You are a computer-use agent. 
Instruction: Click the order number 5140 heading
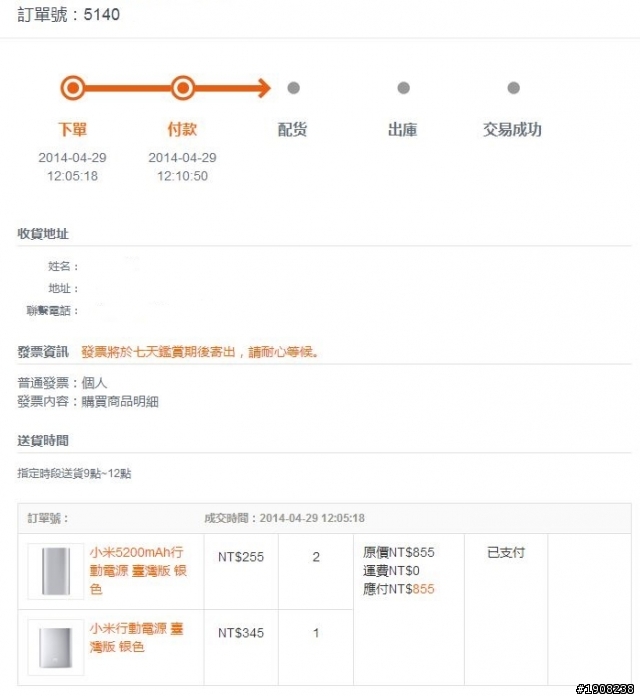tap(68, 15)
